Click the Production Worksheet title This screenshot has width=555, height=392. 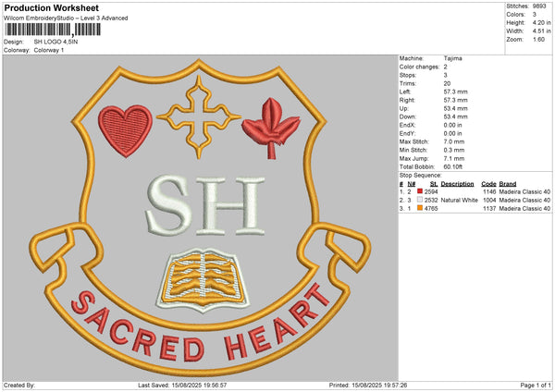pos(52,7)
